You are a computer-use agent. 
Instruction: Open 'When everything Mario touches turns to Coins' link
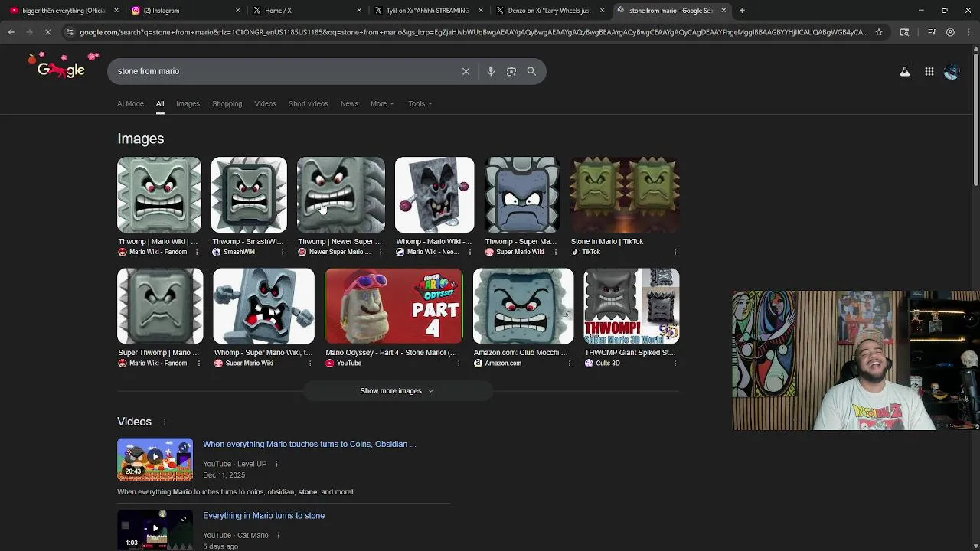click(x=309, y=444)
